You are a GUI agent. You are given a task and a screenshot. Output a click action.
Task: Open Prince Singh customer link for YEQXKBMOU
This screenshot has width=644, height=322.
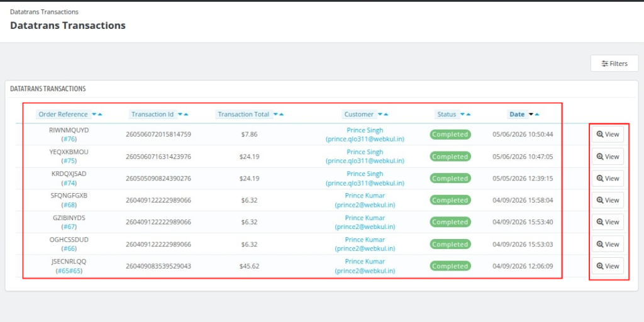point(365,157)
